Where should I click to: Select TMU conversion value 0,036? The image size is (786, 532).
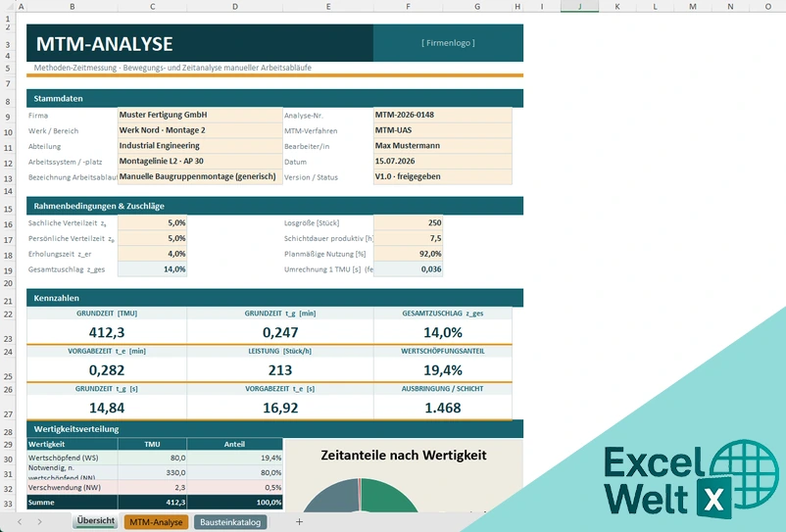pyautogui.click(x=408, y=269)
